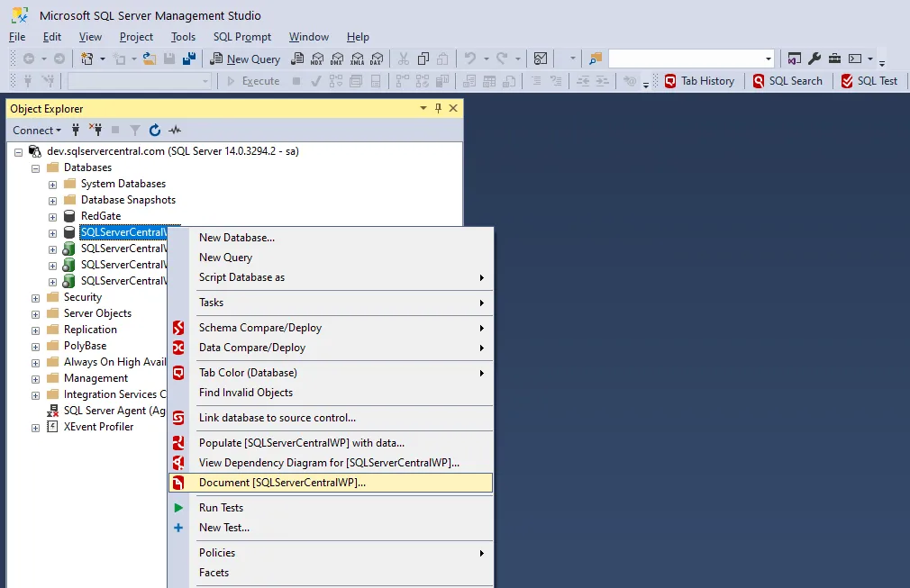
Task: Open a New Query from the toolbar
Action: (245, 59)
